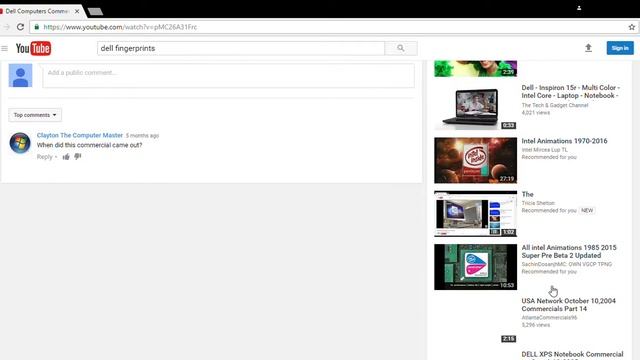Open a new browser tab
640x360 pixels.
(x=95, y=11)
